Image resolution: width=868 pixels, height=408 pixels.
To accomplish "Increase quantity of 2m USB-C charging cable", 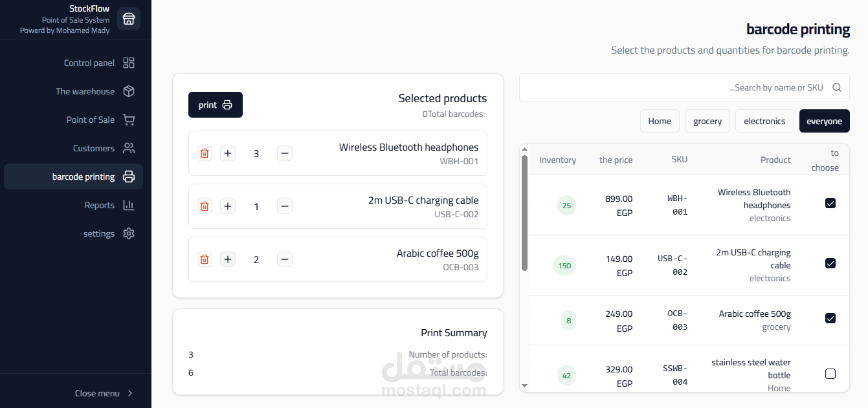I will [228, 206].
